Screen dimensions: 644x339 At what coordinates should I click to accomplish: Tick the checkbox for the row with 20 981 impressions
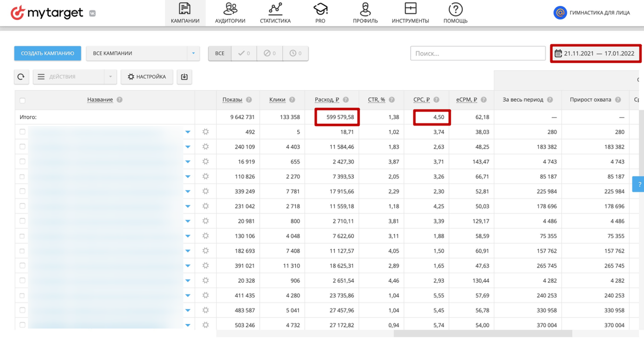(x=22, y=221)
